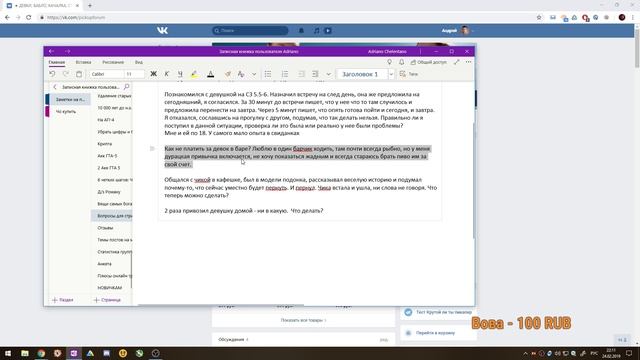Open the OneNote more options ellipsis
Screen dimensions: 640x360
(469, 62)
